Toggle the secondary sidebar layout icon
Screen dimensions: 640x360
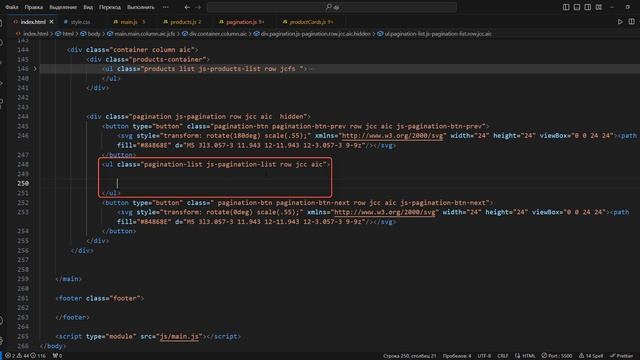(x=588, y=7)
